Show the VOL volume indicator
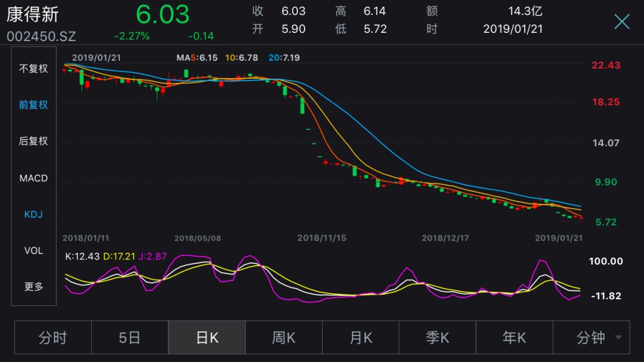644x362 pixels. [x=33, y=250]
